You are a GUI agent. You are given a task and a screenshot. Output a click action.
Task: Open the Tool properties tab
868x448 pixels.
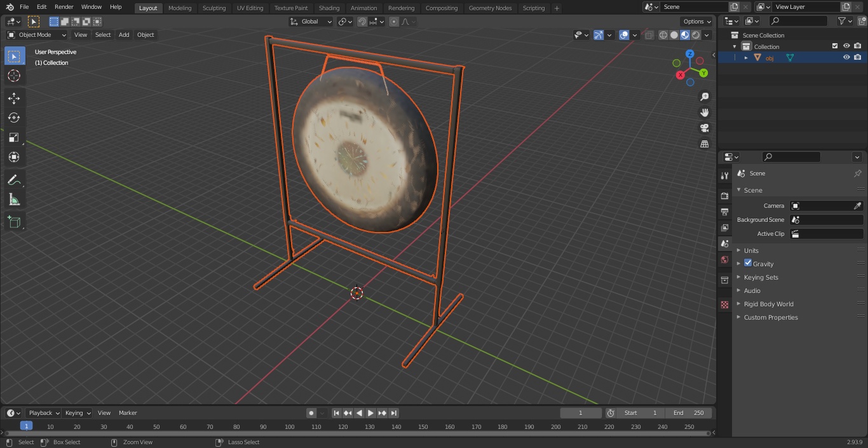[724, 175]
